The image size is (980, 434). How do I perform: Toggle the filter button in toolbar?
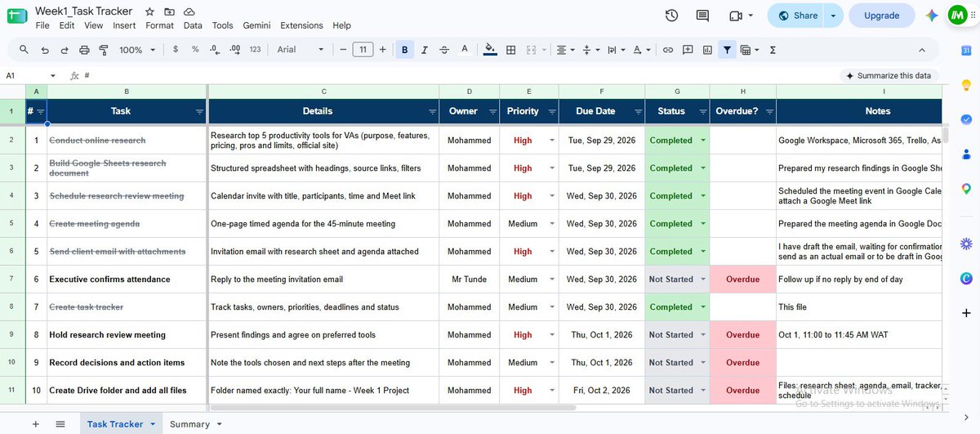(x=727, y=50)
